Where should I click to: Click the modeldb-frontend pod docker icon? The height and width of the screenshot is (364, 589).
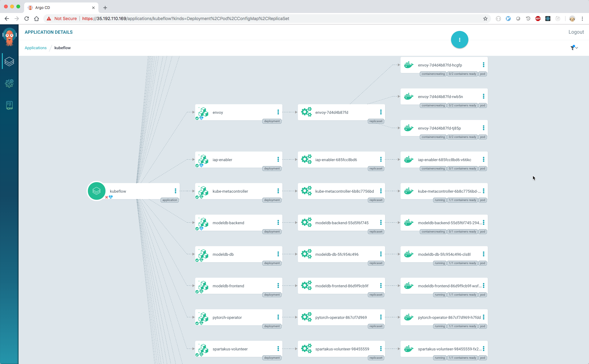[x=409, y=285]
